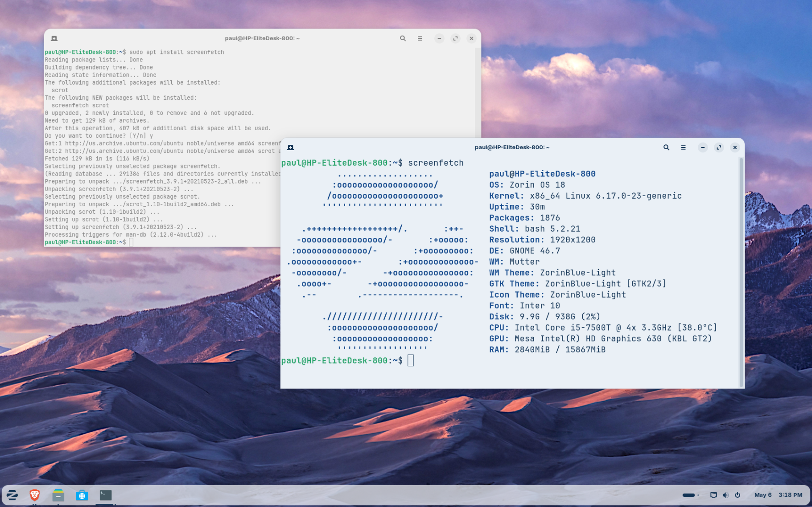
Task: Click 'Processing triggers for man-db' line
Action: point(131,234)
